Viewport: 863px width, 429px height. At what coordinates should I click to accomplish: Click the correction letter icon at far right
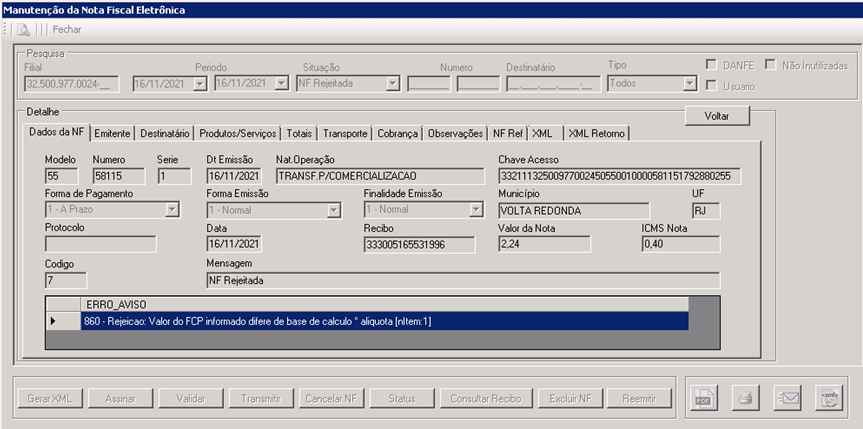[829, 398]
